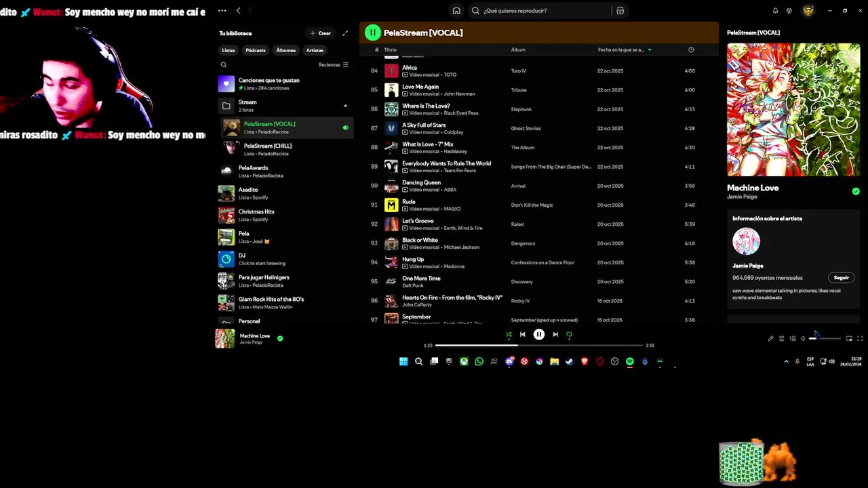Open the user profile avatar
This screenshot has height=488, width=868.
[808, 11]
